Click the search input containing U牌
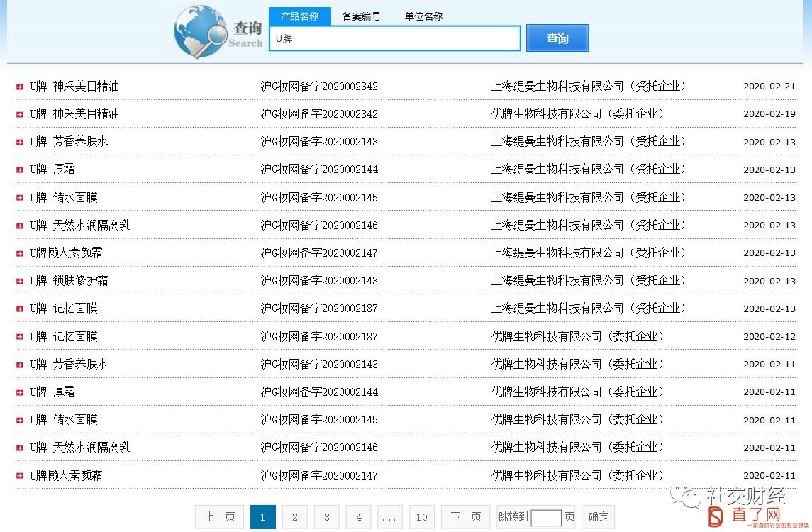812x532 pixels. click(x=394, y=38)
